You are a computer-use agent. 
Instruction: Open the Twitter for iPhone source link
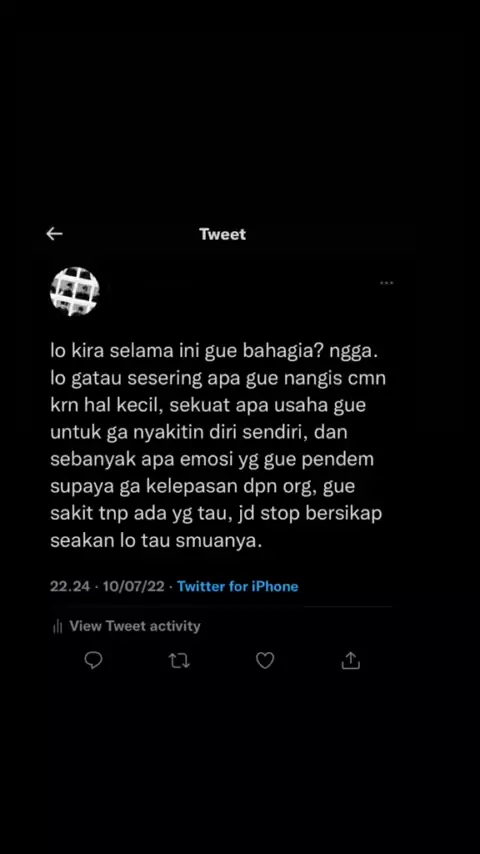pos(238,587)
